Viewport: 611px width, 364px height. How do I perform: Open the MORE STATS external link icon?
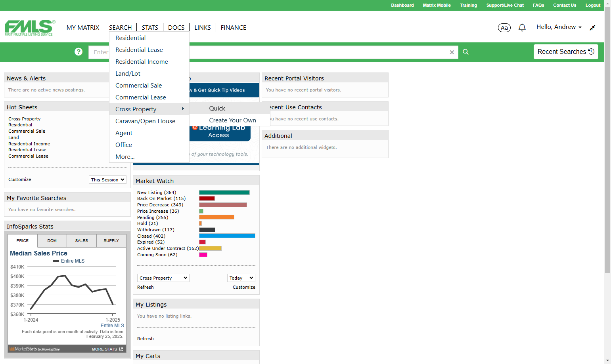coord(121,349)
